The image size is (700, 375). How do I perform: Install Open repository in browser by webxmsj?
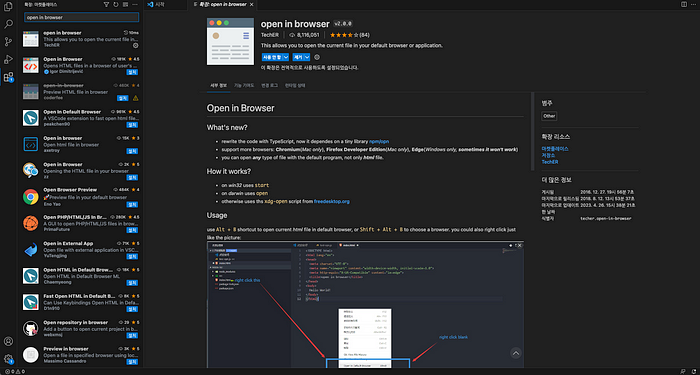(132, 335)
